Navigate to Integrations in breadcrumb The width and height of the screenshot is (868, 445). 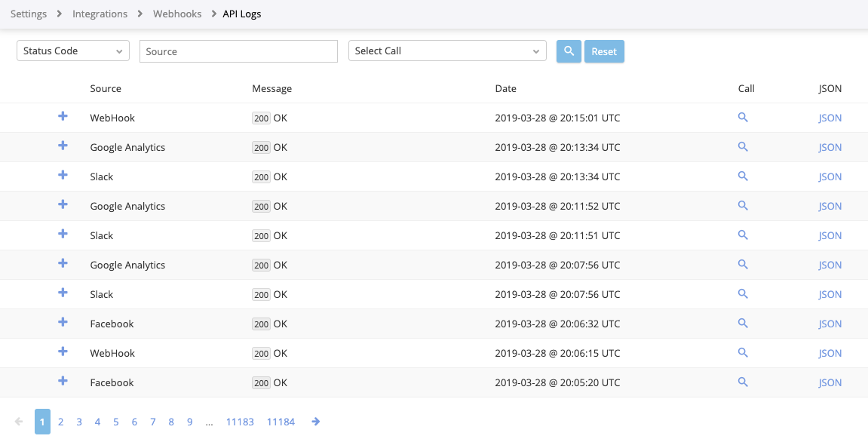click(100, 14)
